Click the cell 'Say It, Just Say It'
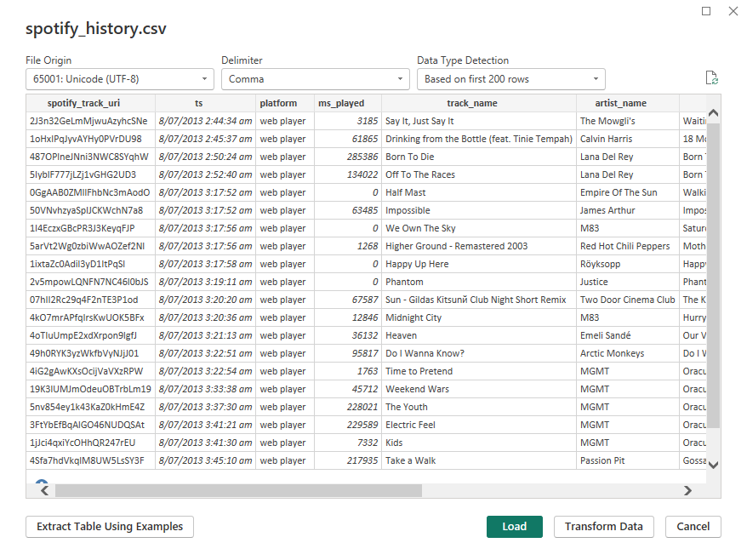 tap(479, 121)
